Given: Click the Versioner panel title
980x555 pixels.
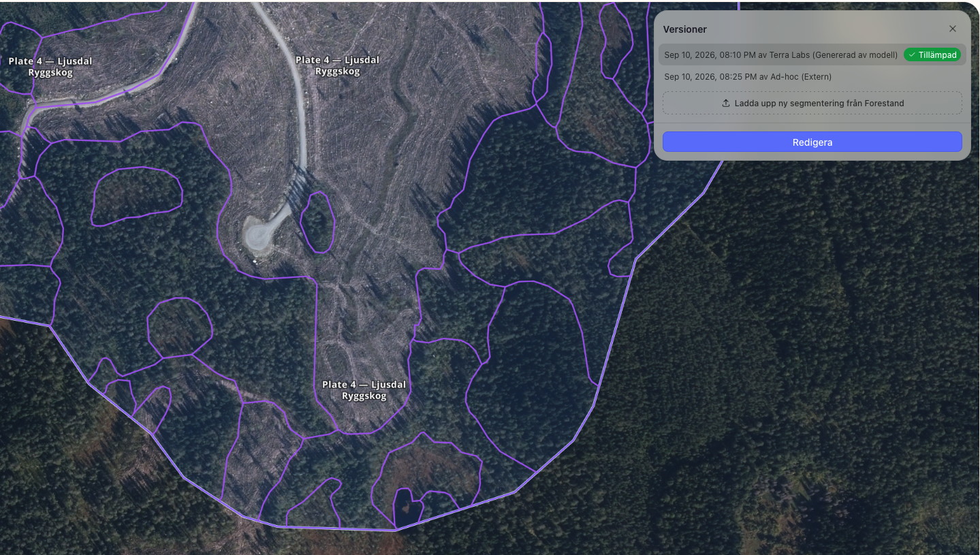Looking at the screenshot, I should (685, 29).
